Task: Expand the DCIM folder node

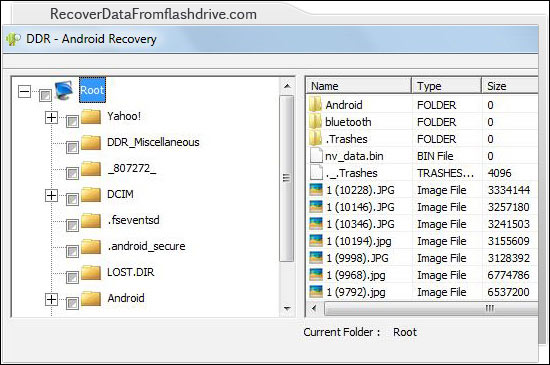Action: point(51,195)
